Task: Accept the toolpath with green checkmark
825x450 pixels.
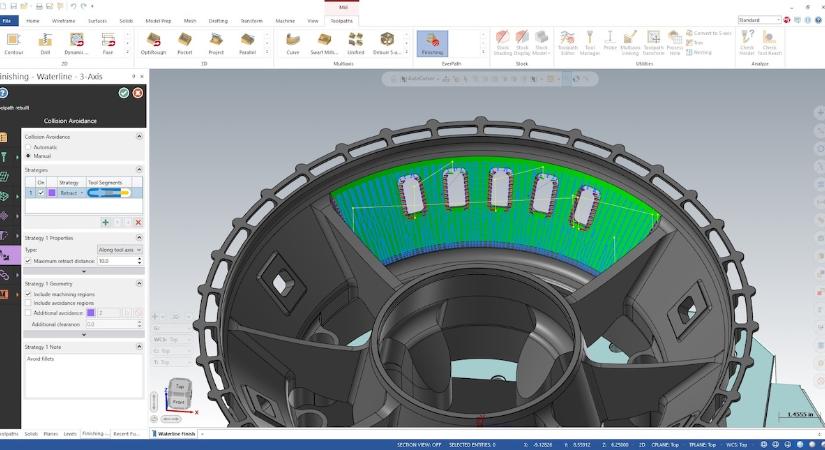Action: (x=123, y=93)
